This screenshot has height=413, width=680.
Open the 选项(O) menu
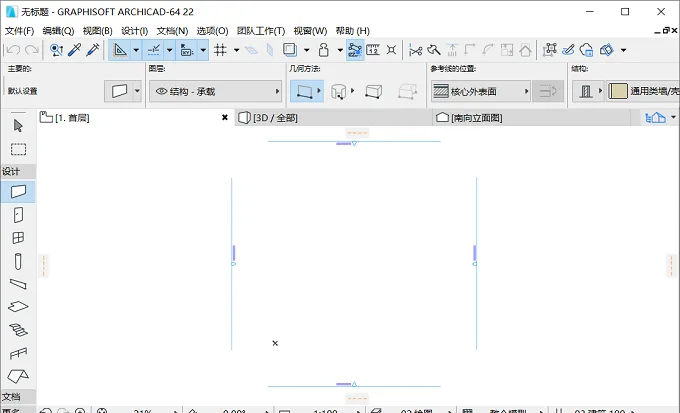coord(212,31)
